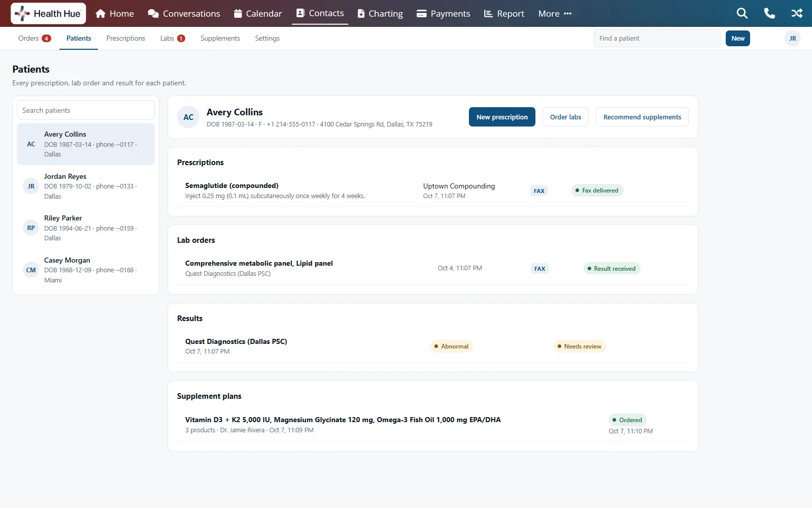
Task: Select the Patients tab
Action: coord(79,39)
